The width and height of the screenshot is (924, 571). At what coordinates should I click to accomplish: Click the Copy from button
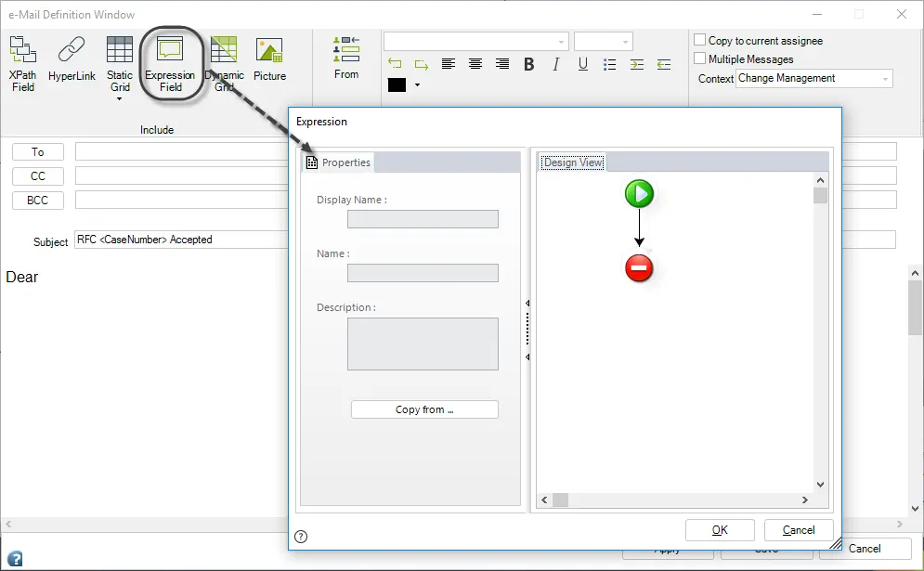pos(424,409)
